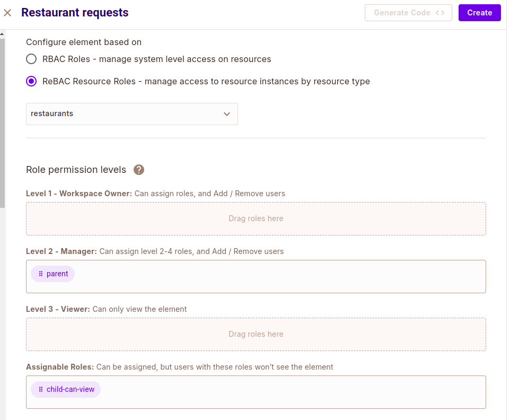Click the Level 3 Viewer drop zone
Viewport: 528px width, 420px height.
click(x=256, y=334)
